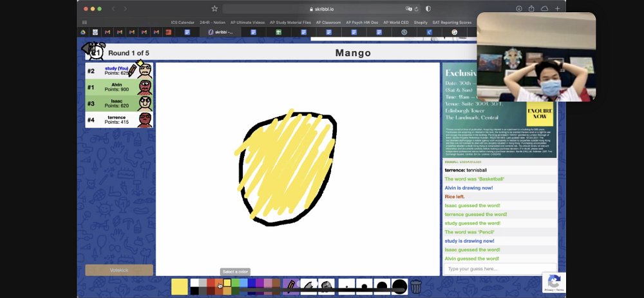Select player Isaac in the scoreboard

pyautogui.click(x=119, y=103)
